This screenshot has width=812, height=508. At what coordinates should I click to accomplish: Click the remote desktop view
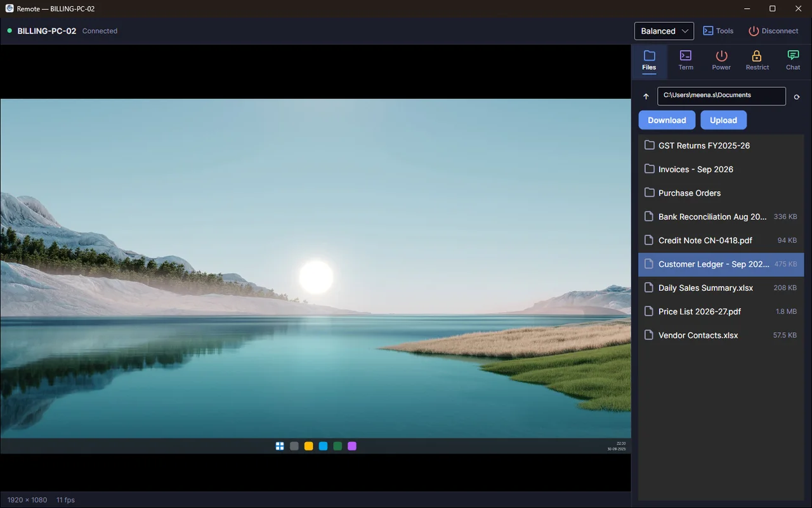[x=316, y=276]
